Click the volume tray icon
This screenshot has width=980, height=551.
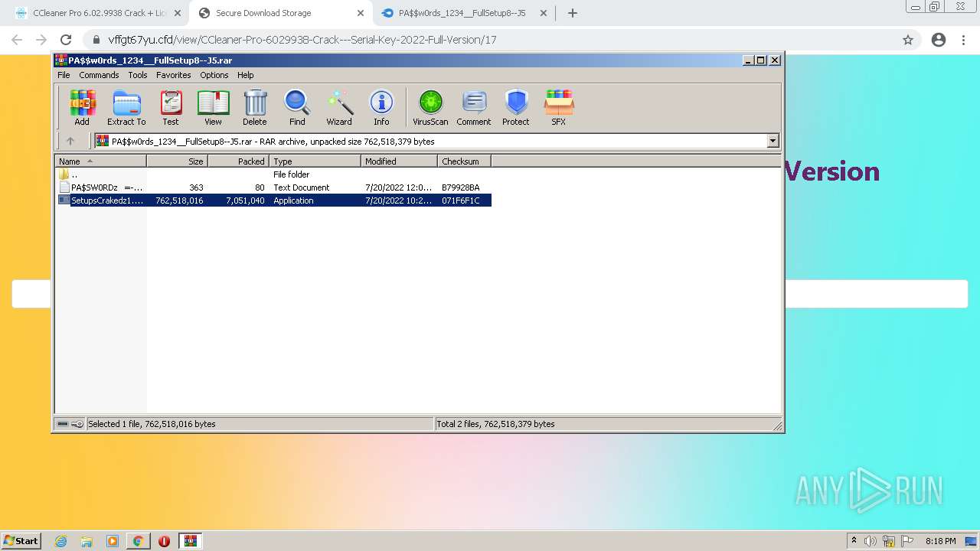click(871, 541)
